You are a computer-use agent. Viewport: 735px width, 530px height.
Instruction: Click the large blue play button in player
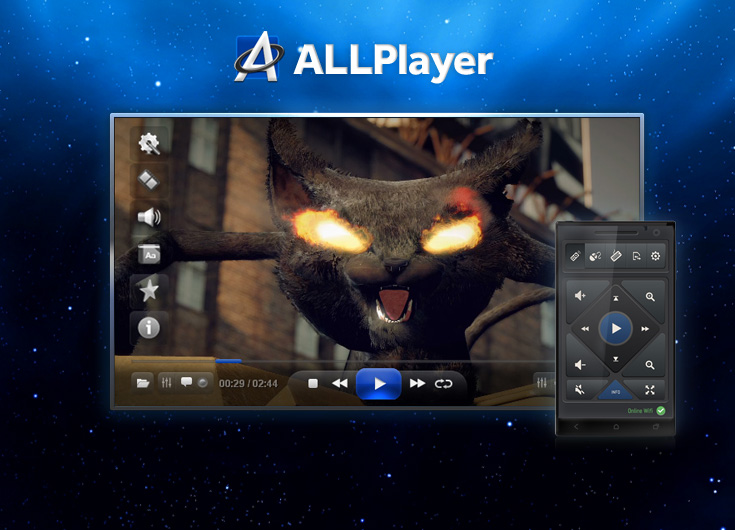coord(379,384)
